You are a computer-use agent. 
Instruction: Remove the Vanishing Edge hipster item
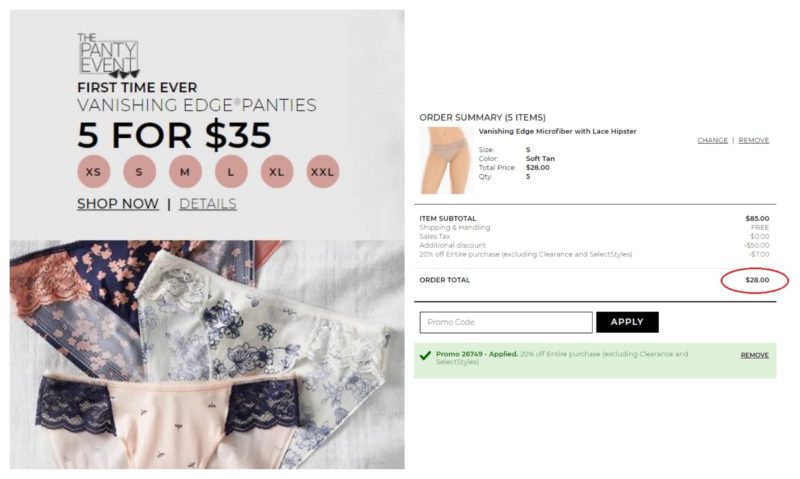[x=754, y=140]
